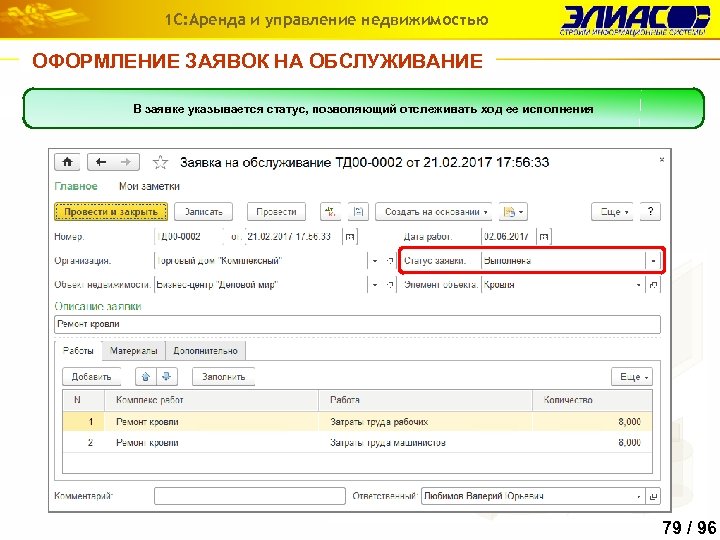Open calendar for Дата работ

(x=544, y=236)
